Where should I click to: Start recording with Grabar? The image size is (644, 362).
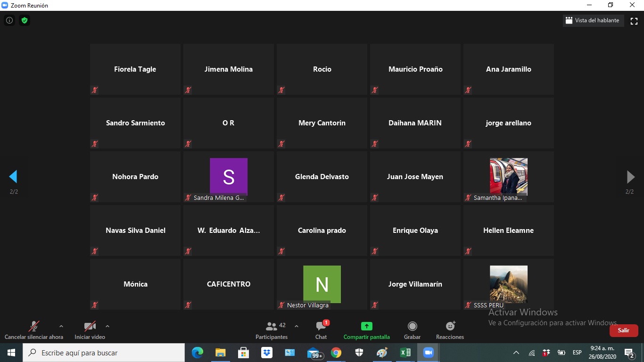(413, 330)
